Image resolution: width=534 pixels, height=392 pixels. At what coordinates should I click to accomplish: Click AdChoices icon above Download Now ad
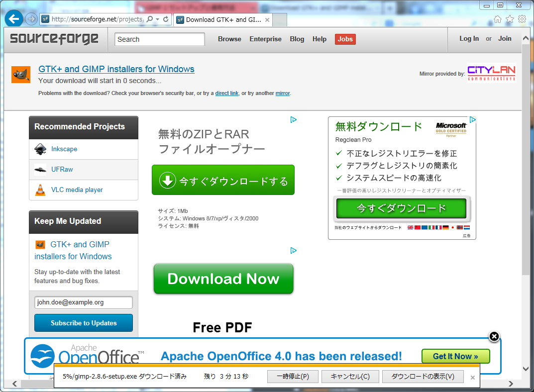tap(293, 250)
